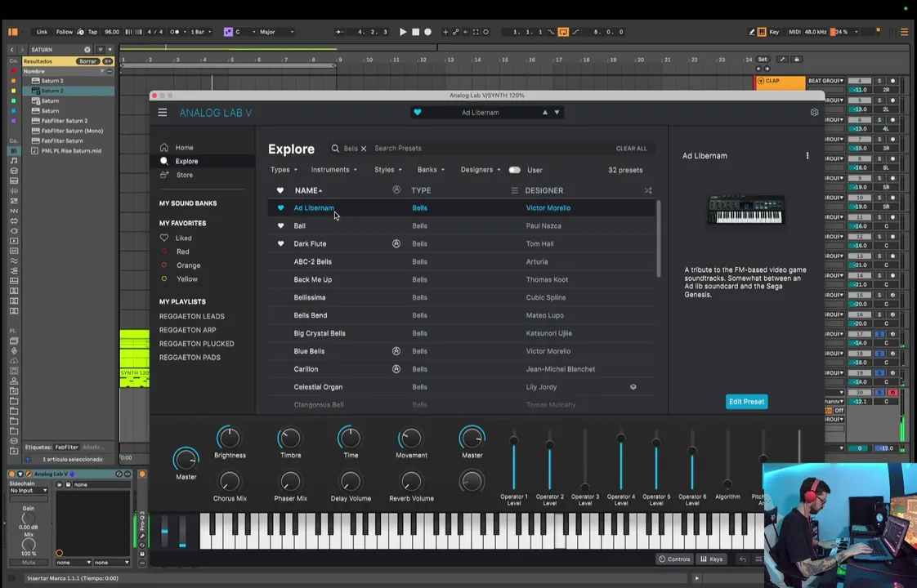This screenshot has height=588, width=917.
Task: Open REGGAETON LEADS playlist
Action: point(192,316)
